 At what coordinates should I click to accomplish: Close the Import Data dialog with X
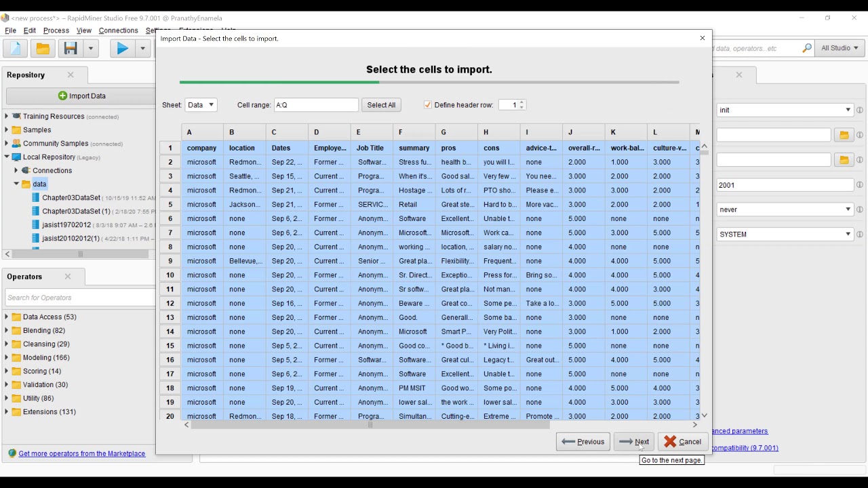pyautogui.click(x=702, y=38)
